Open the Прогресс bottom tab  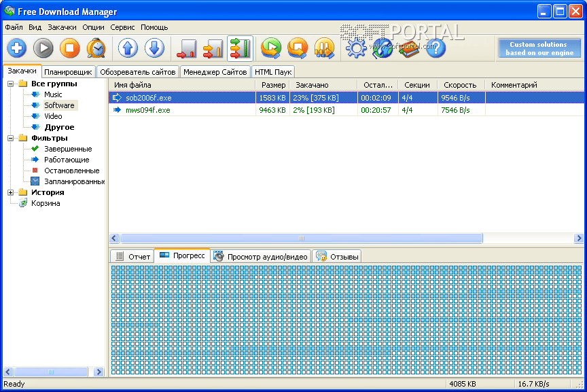click(x=182, y=255)
